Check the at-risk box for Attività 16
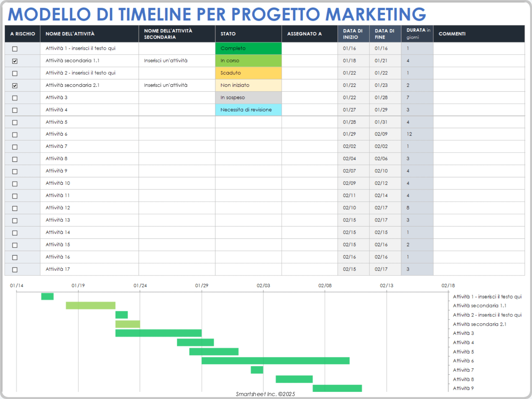532x399 pixels. pyautogui.click(x=15, y=257)
